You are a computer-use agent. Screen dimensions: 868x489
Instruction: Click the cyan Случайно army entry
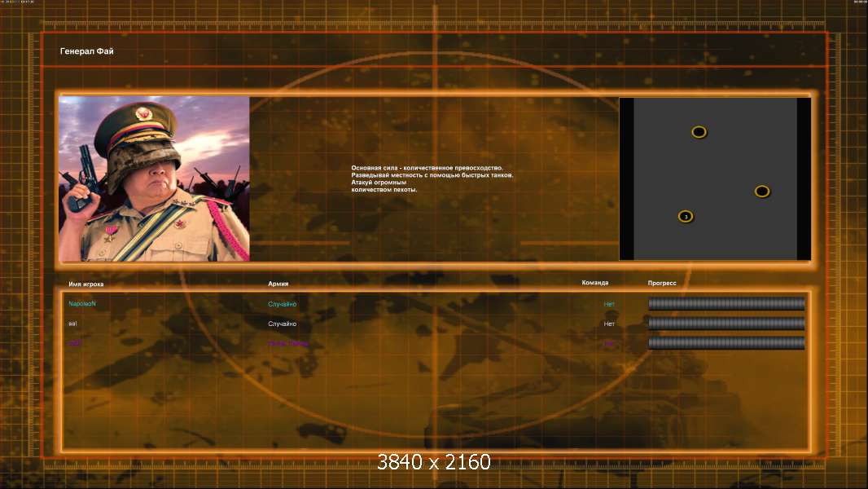pyautogui.click(x=283, y=304)
